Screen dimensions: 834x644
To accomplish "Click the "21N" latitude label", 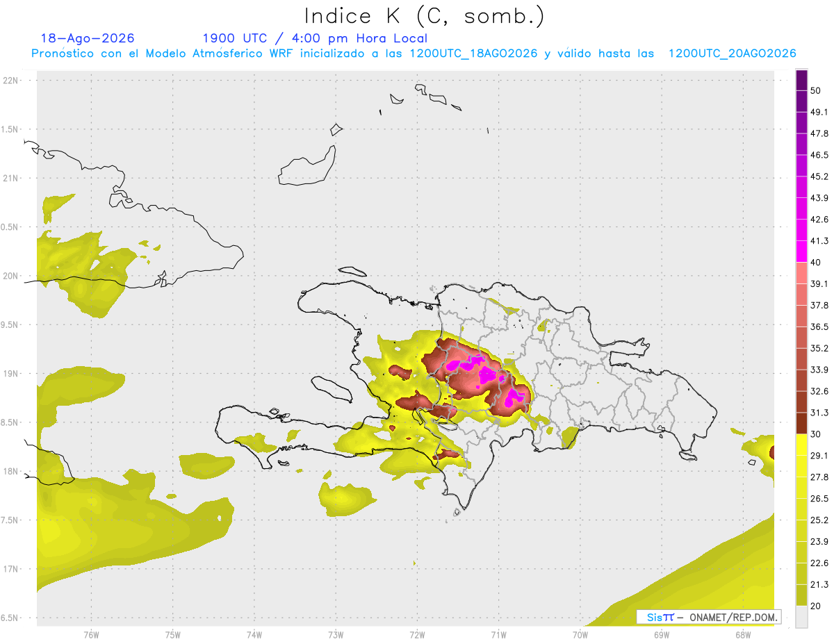I will pos(11,178).
